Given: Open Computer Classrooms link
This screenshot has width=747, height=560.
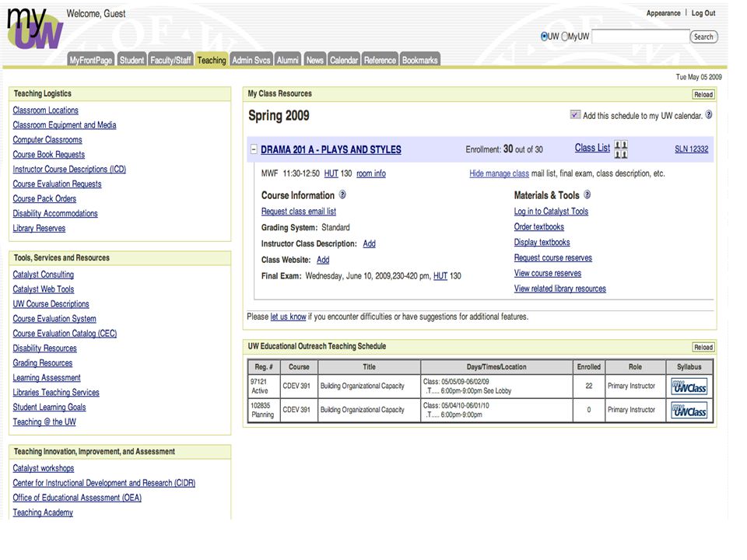Looking at the screenshot, I should tap(47, 139).
